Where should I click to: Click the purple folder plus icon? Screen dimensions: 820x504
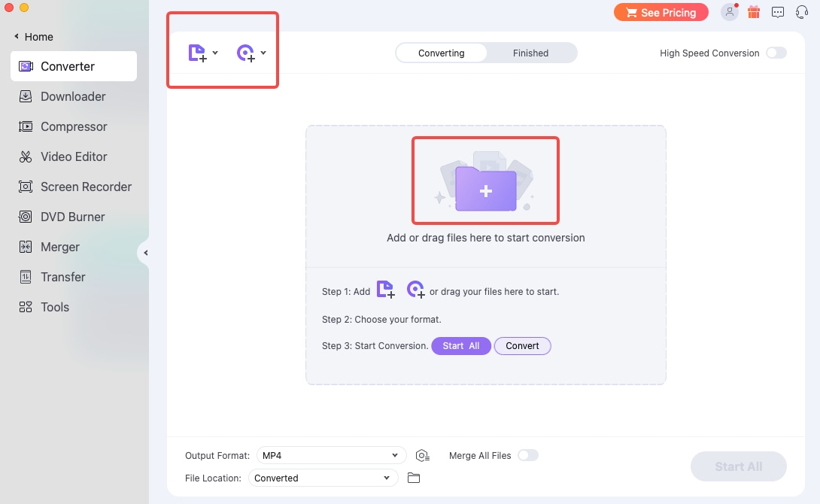click(x=485, y=189)
